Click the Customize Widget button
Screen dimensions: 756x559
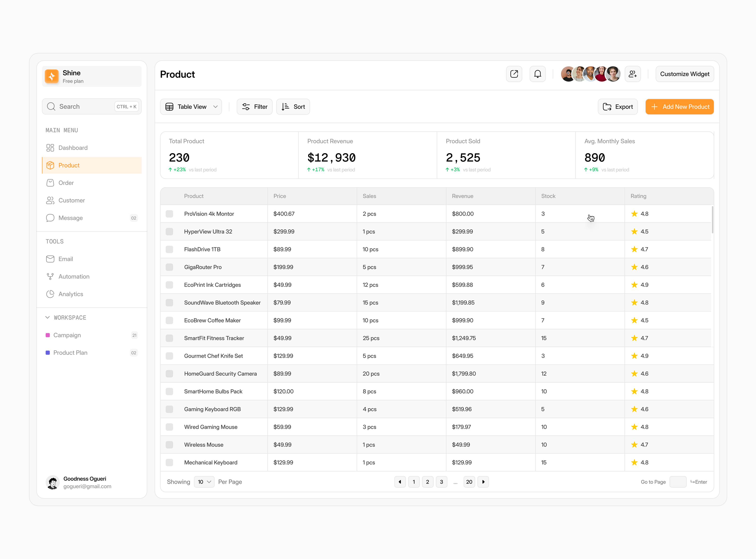[685, 74]
